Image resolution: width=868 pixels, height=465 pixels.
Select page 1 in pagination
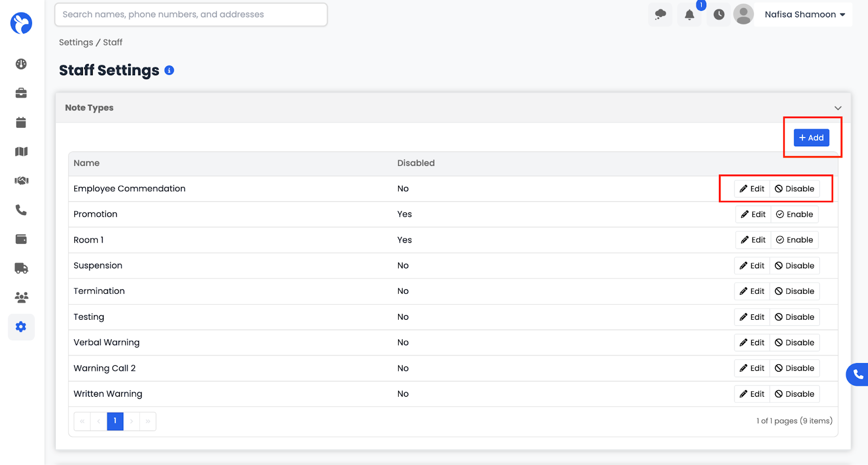115,421
